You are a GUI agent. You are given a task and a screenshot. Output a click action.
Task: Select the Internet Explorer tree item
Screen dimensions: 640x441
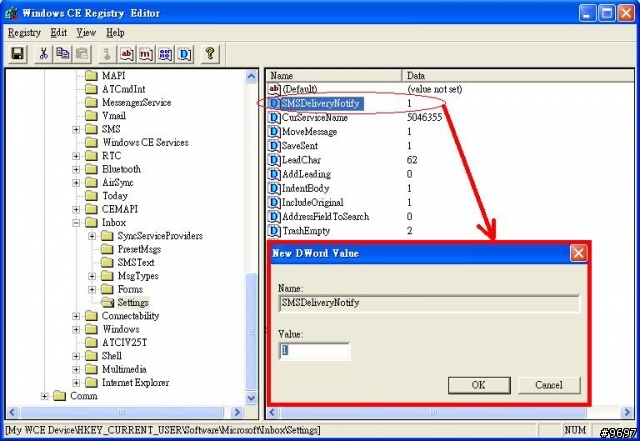pyautogui.click(x=135, y=383)
